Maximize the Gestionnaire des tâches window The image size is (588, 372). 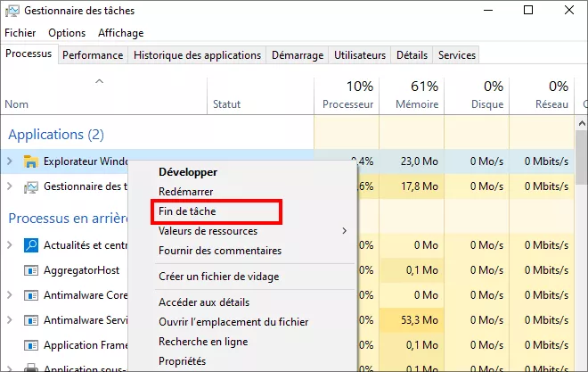point(528,10)
